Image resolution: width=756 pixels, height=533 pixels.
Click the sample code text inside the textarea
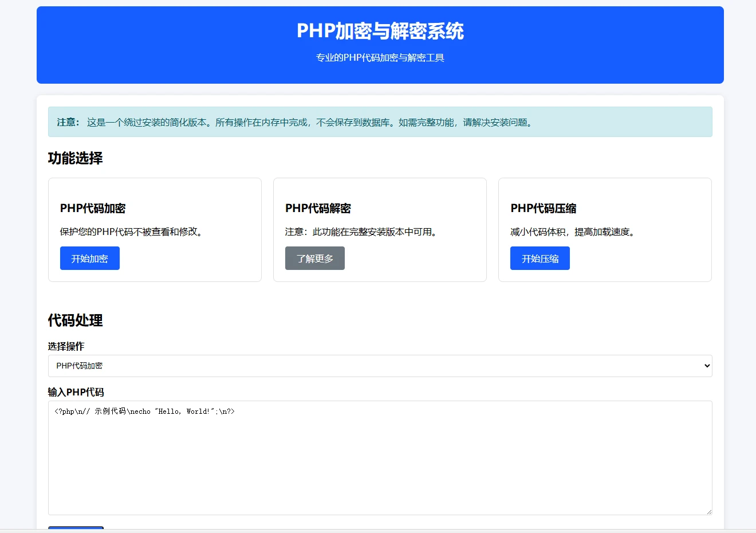144,411
